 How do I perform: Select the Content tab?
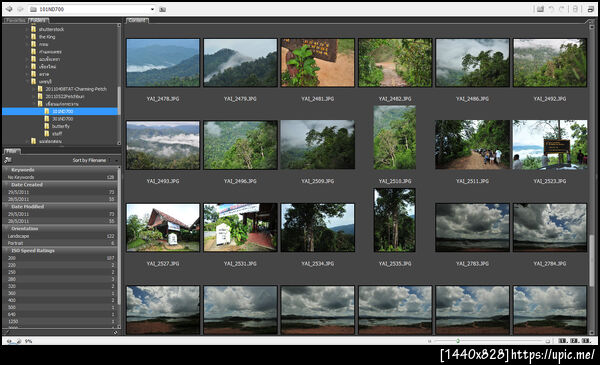point(137,20)
